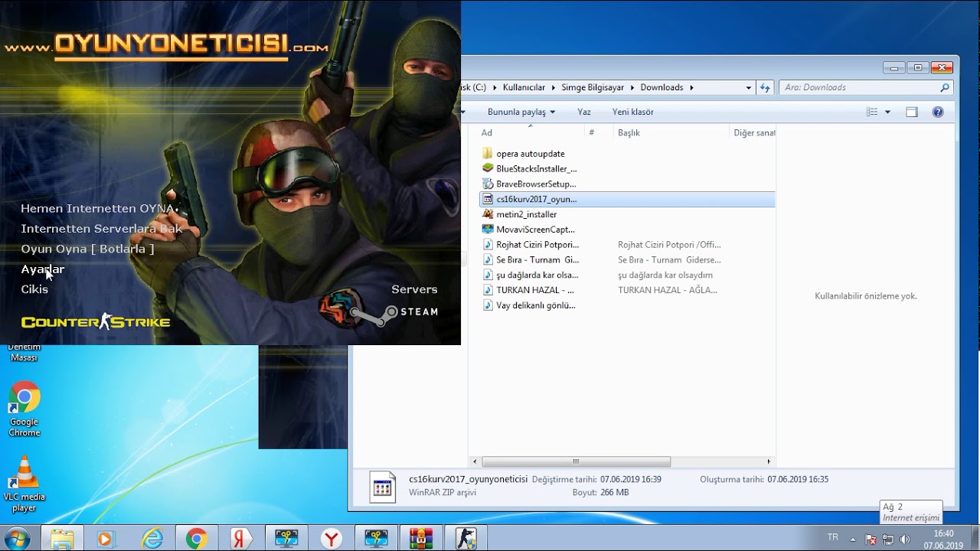
Task: Click the network tray icon
Action: [x=888, y=539]
